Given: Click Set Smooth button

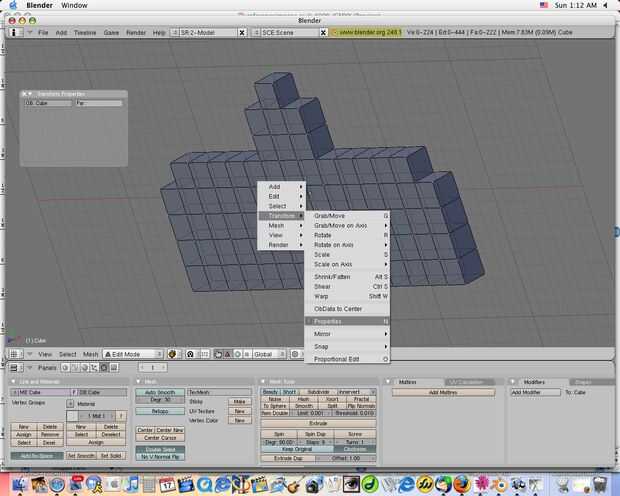Looking at the screenshot, I should (81, 456).
